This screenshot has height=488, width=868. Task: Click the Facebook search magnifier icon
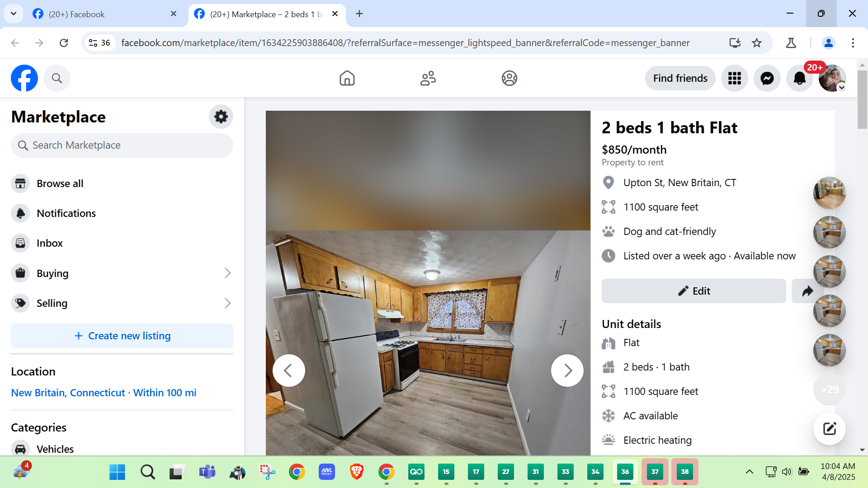[x=57, y=78]
